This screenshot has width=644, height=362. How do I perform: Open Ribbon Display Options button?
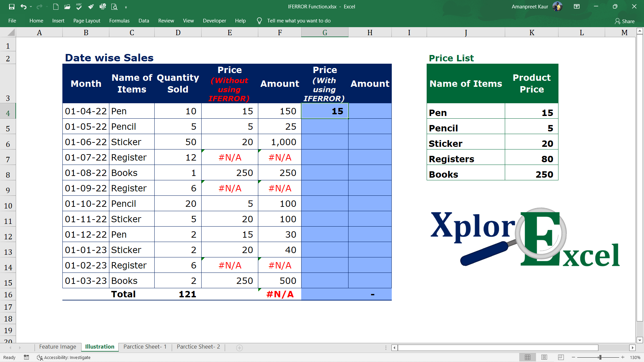coord(577,6)
